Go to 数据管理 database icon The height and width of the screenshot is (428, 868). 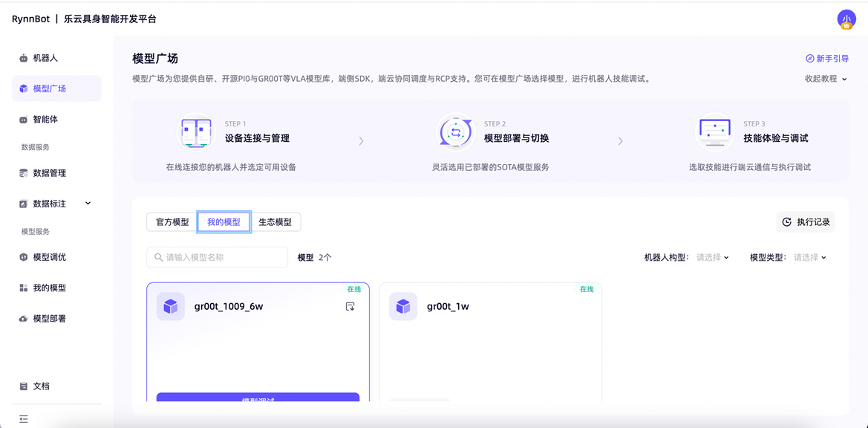23,173
